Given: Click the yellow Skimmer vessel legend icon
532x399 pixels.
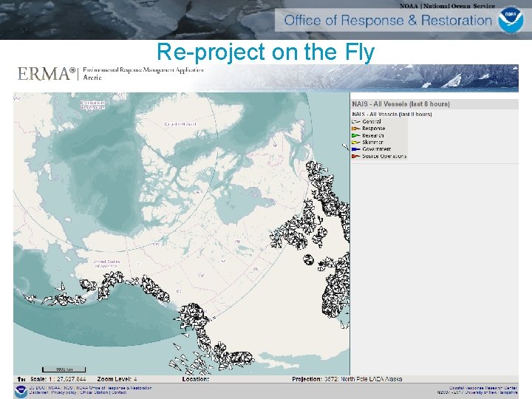Looking at the screenshot, I should (355, 143).
